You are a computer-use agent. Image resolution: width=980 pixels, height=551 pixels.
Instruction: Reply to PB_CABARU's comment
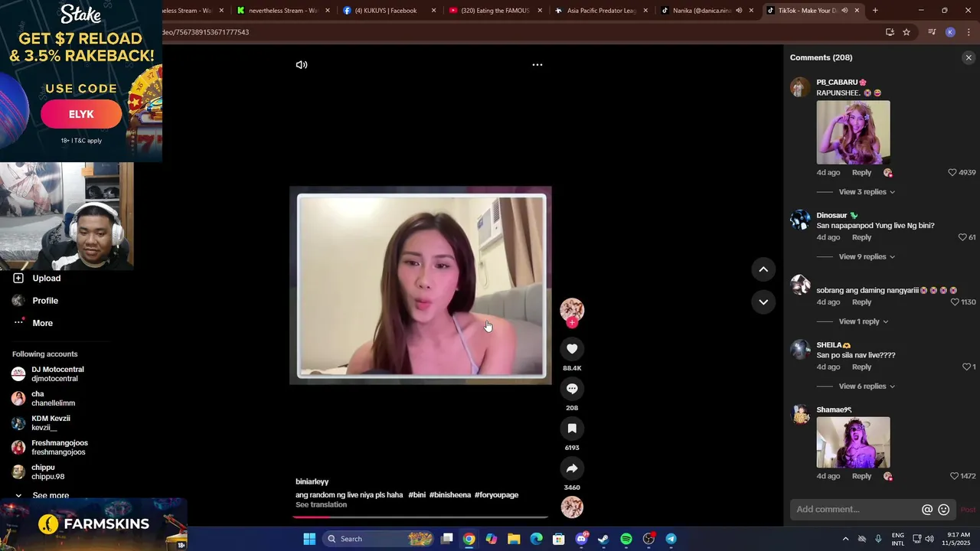click(861, 173)
